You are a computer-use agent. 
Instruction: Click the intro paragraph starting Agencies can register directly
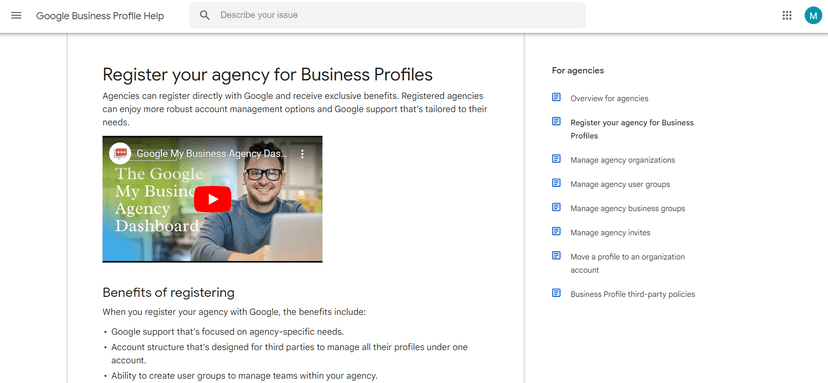(295, 109)
